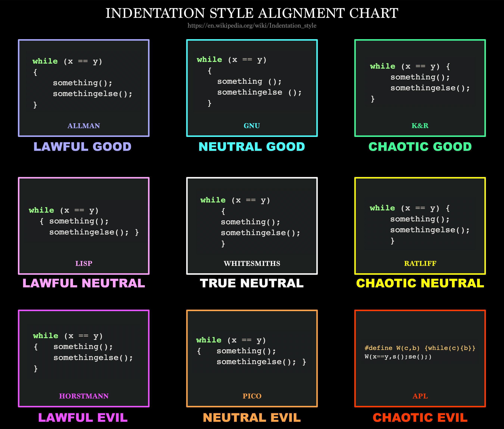Click the Ratliff style code panel
Image resolution: width=504 pixels, height=429 pixels.
(x=420, y=224)
